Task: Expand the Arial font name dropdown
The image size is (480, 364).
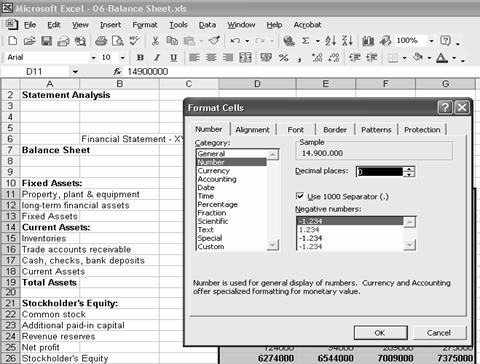Action: click(93, 58)
